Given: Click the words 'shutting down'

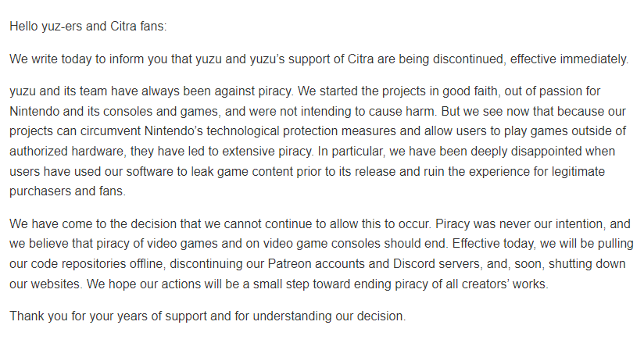Looking at the screenshot, I should pos(587,264).
